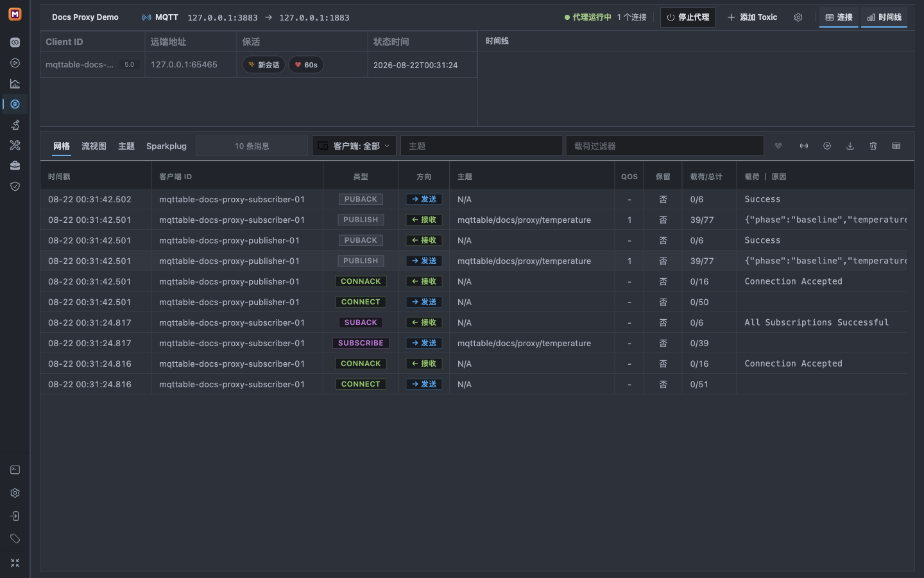Click the 载荷过滤器 payload filter input
924x578 pixels.
665,146
